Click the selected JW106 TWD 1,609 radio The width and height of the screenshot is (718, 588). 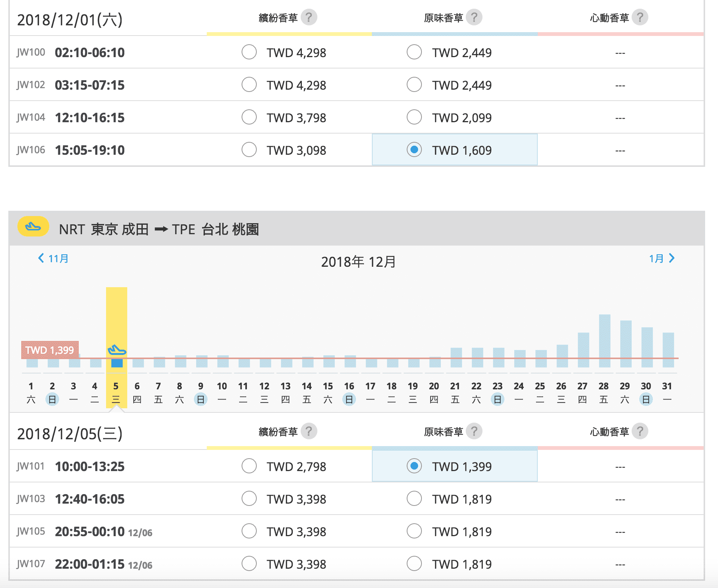tap(414, 150)
